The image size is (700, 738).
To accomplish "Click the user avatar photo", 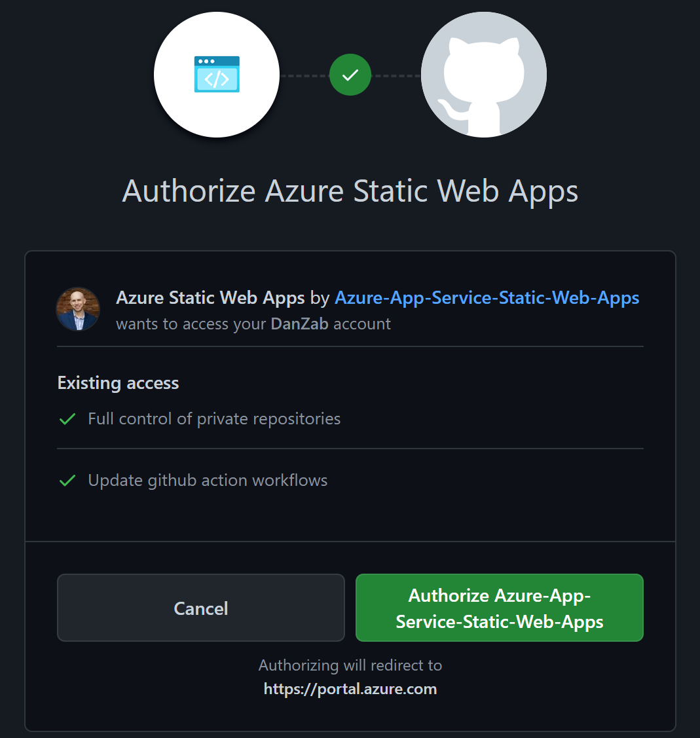I will 78,309.
